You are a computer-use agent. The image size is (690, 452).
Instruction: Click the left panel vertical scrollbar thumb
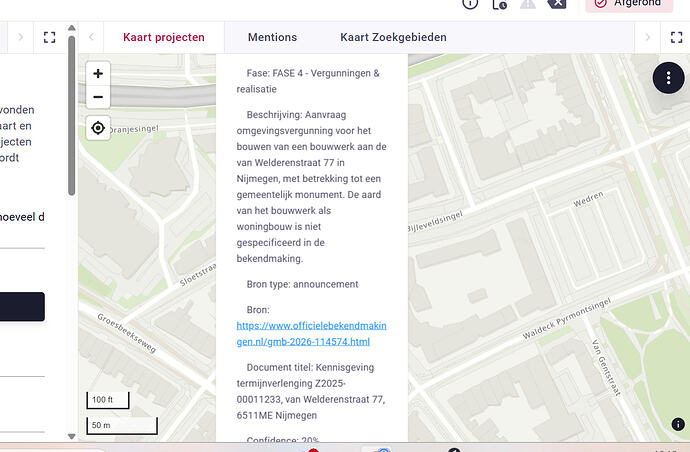(71, 120)
